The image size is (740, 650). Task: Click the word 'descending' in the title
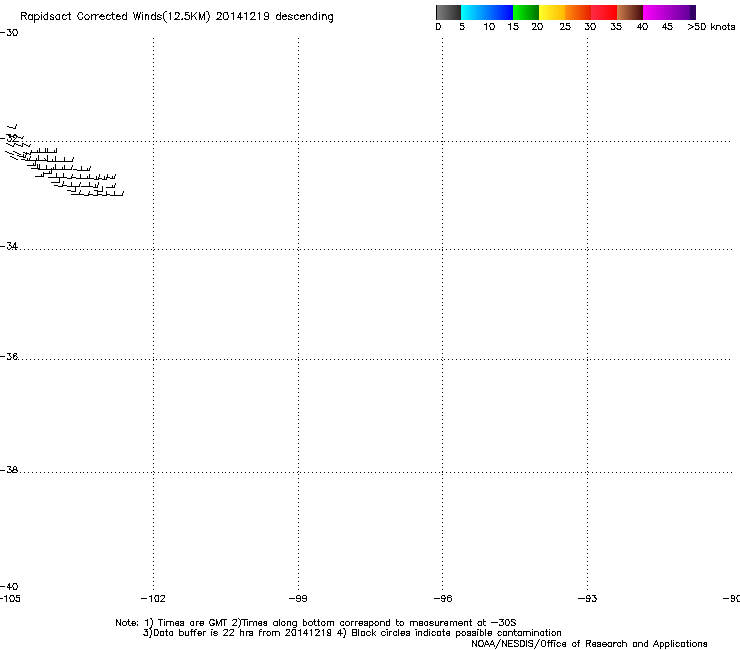tap(304, 17)
